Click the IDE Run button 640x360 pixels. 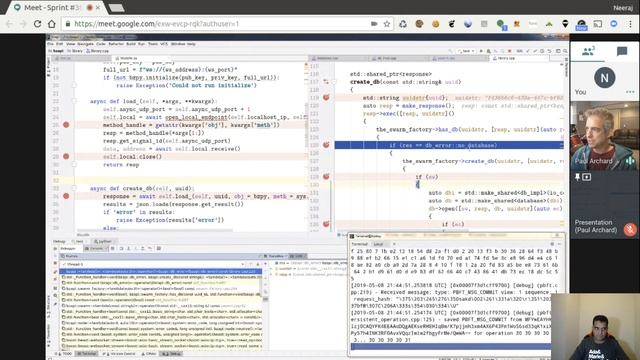(481, 51)
